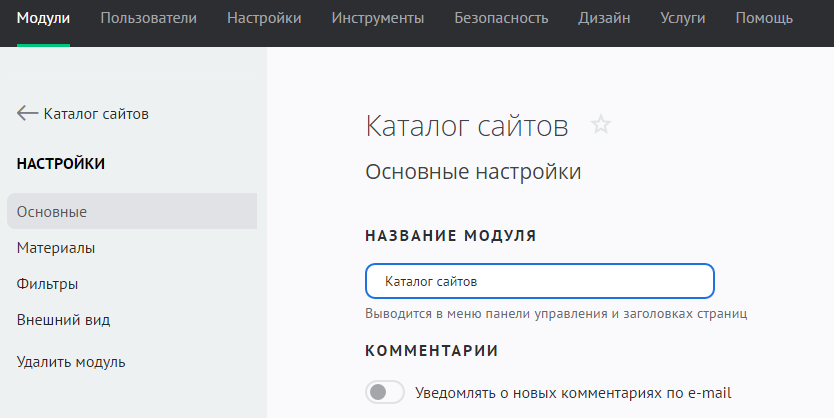Go to Внешний вид settings

[x=63, y=320]
